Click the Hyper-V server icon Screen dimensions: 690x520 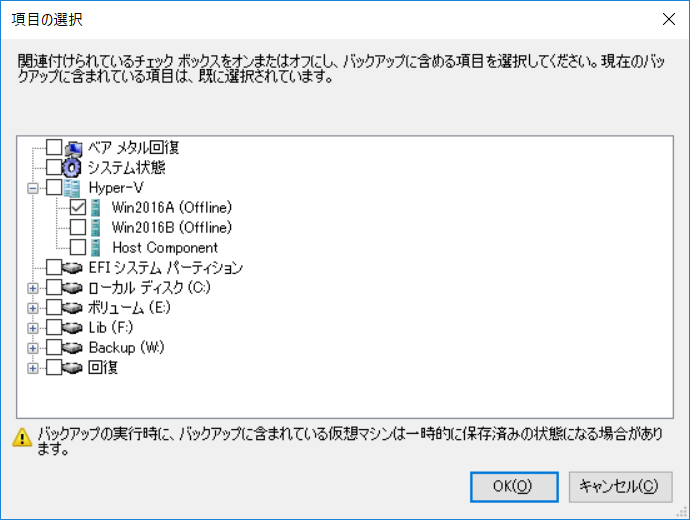72,188
